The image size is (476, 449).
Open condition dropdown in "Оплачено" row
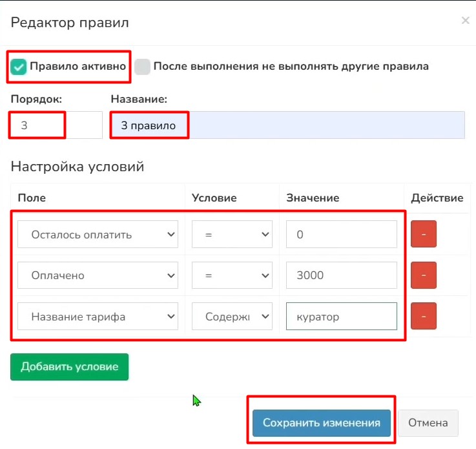[x=232, y=275]
